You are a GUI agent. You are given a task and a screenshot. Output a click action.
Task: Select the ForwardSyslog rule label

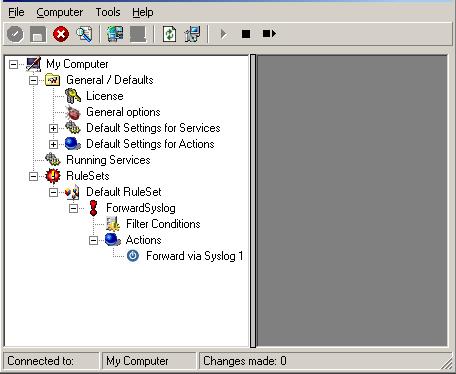pyautogui.click(x=141, y=208)
